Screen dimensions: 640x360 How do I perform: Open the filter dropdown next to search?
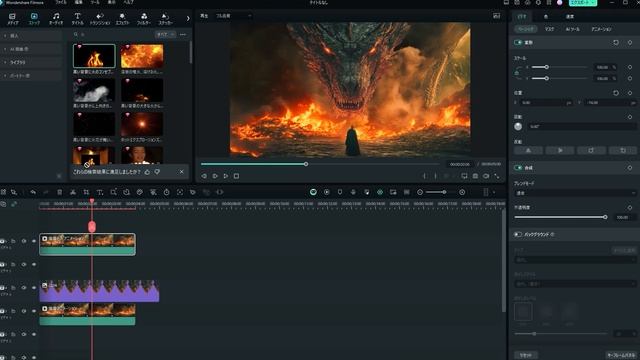tap(165, 35)
